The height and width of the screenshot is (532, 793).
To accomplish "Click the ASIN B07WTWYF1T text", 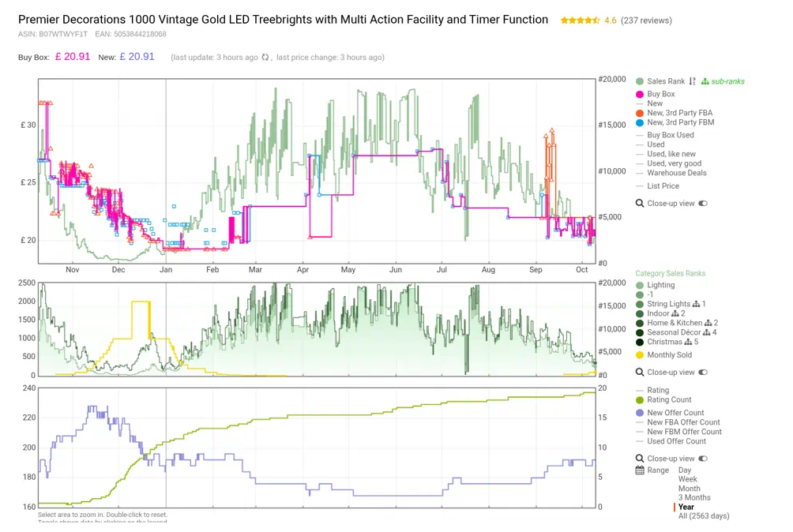I will click(53, 35).
